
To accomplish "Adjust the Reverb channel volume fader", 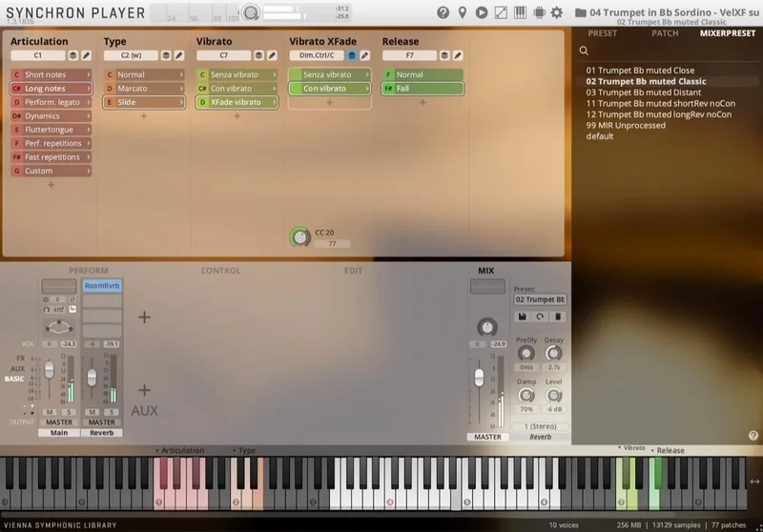I will [92, 378].
